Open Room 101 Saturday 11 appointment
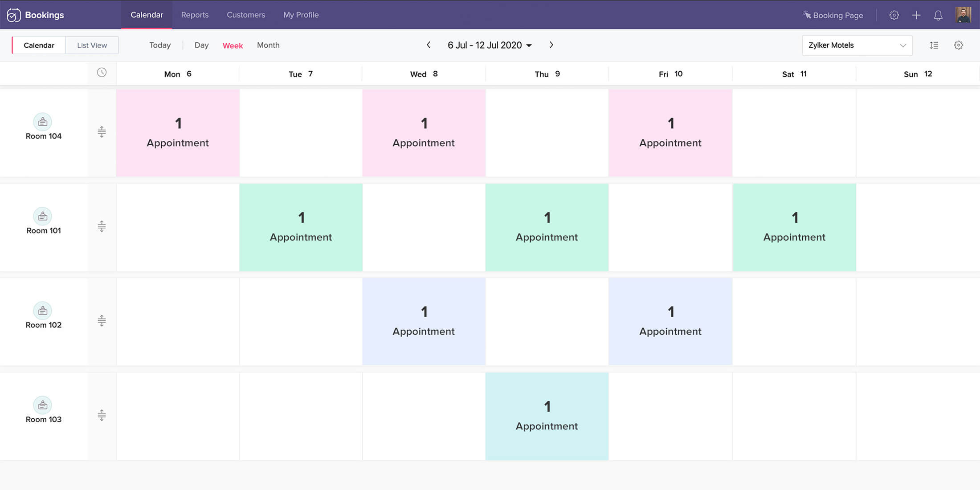Screen dimensions: 980x490 [x=795, y=227]
